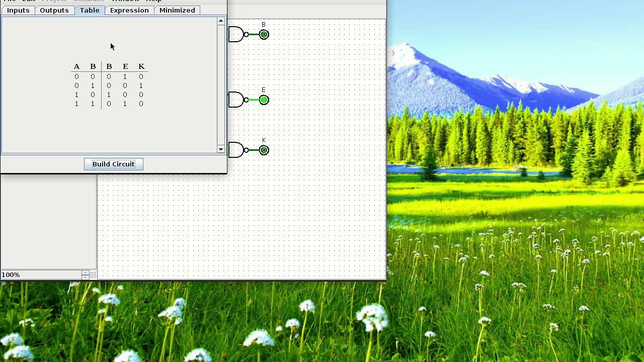Screen dimensions: 644x362
Task: Click the K column header in truth table
Action: click(x=141, y=66)
